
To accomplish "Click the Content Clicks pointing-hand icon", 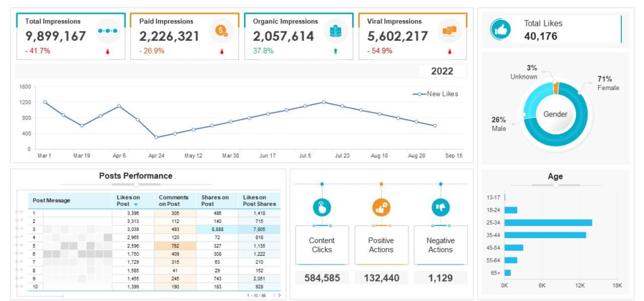I will point(322,207).
